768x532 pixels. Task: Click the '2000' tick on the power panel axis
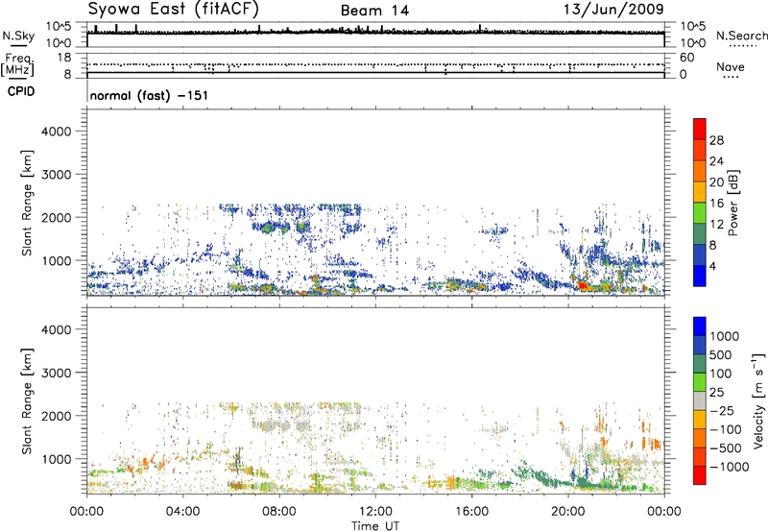[57, 217]
